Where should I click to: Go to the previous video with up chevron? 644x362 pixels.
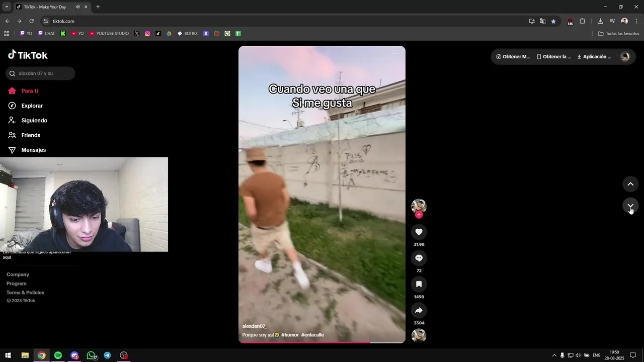(630, 184)
